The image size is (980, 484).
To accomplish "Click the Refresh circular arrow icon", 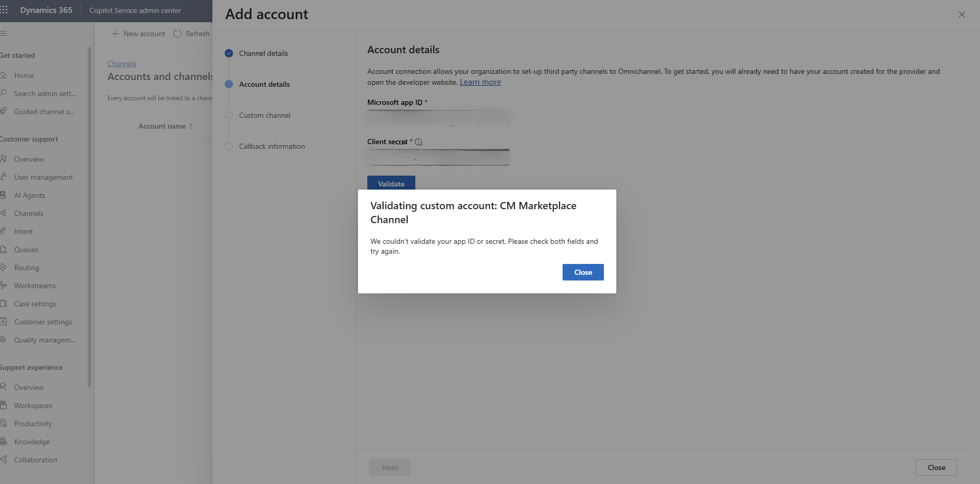I will pyautogui.click(x=177, y=34).
